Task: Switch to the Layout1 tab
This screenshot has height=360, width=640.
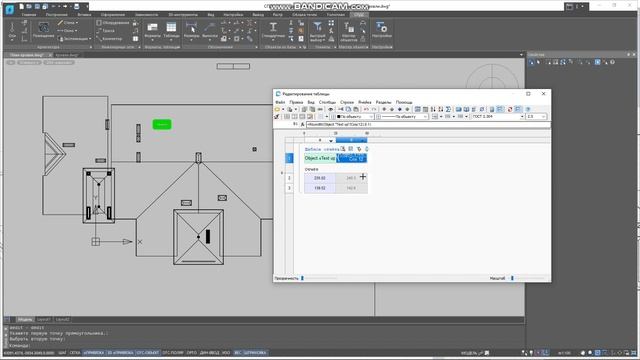Action: (x=44, y=320)
